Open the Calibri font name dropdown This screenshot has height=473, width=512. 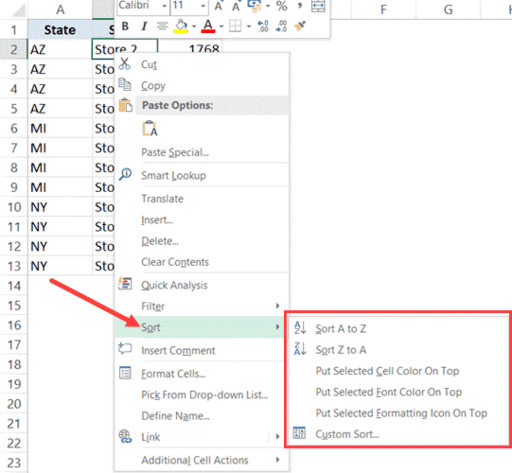click(x=164, y=6)
